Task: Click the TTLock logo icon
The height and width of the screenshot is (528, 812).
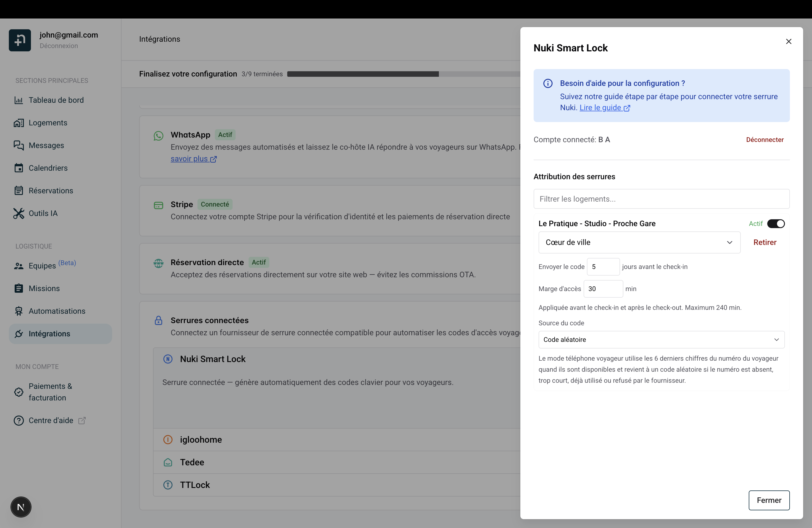Action: 168,485
